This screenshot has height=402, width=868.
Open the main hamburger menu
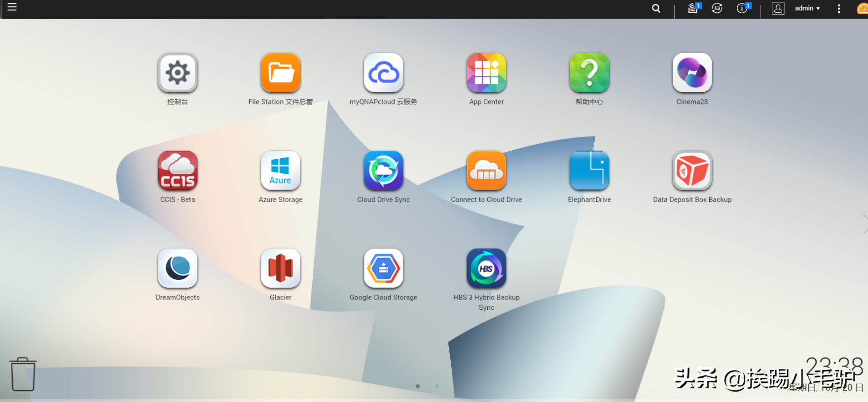(x=12, y=7)
